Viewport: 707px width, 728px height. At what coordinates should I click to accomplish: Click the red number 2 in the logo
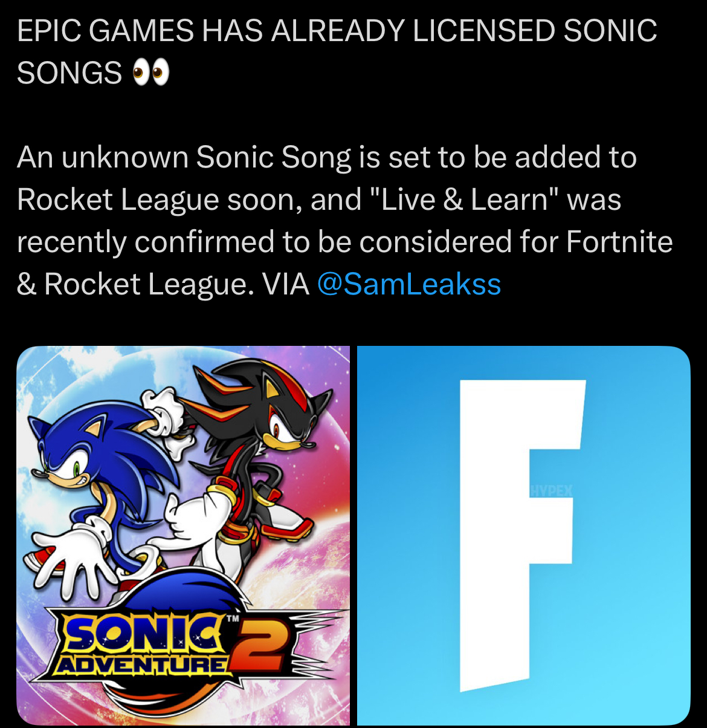[261, 648]
